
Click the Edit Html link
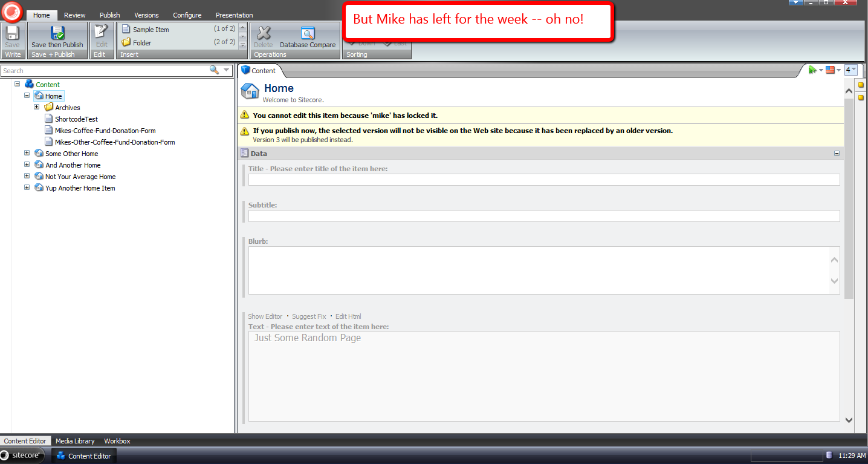(x=348, y=316)
